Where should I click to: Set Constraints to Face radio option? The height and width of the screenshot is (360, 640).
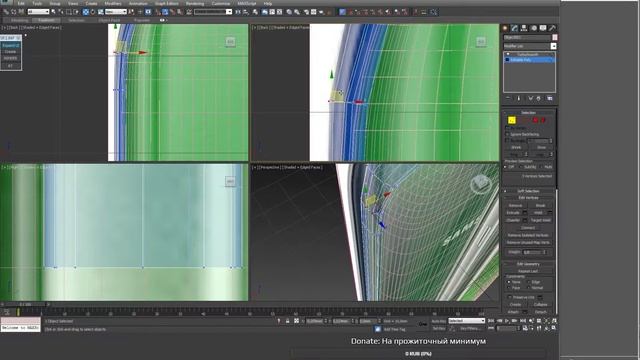pyautogui.click(x=509, y=288)
